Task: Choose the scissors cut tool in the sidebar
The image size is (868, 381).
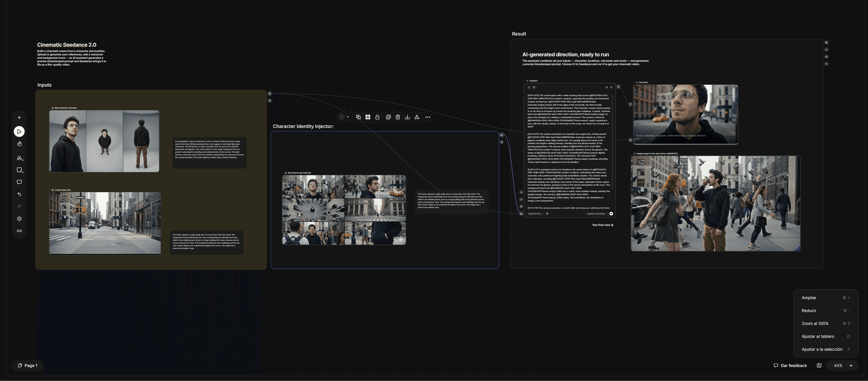Action: [19, 158]
